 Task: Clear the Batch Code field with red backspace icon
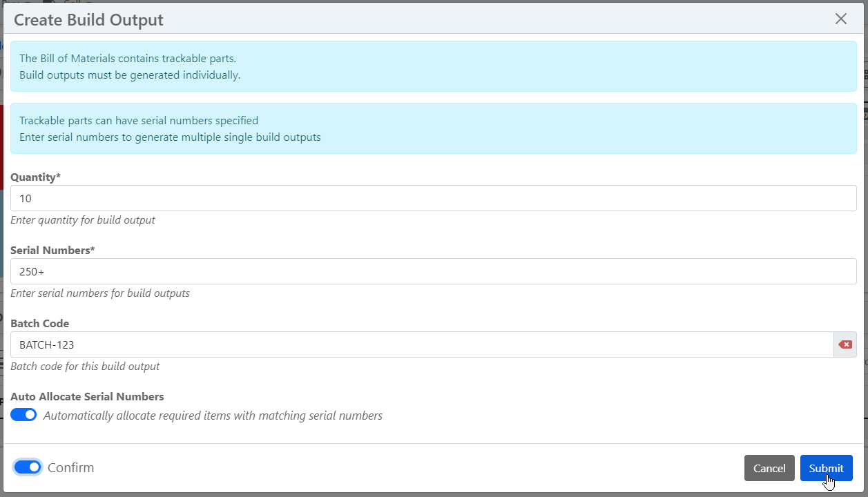(x=845, y=344)
